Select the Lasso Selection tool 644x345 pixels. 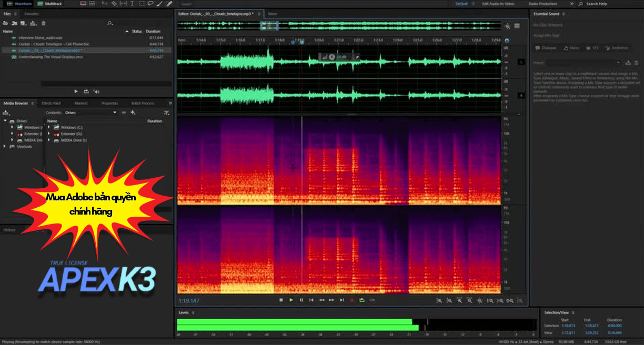[150, 4]
